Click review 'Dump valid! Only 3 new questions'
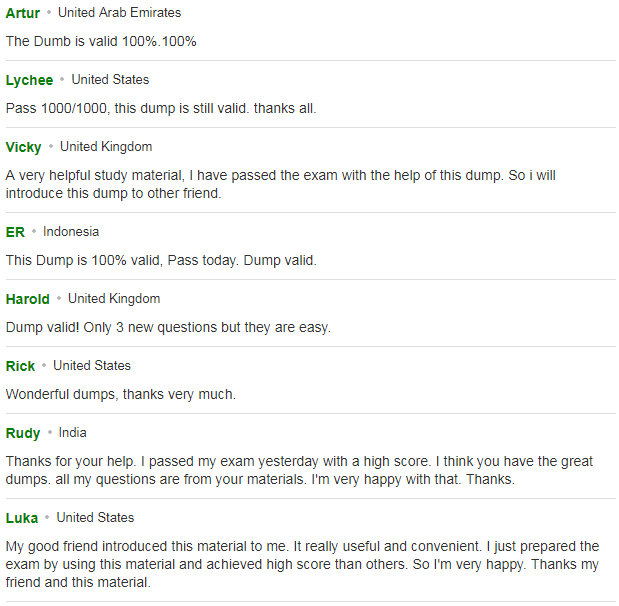This screenshot has height=606, width=619. (168, 328)
